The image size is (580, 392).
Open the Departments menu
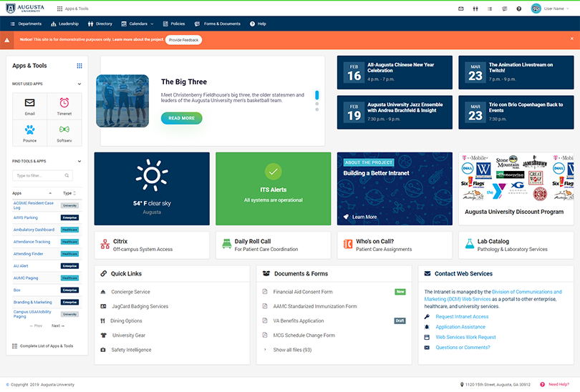[x=26, y=24]
